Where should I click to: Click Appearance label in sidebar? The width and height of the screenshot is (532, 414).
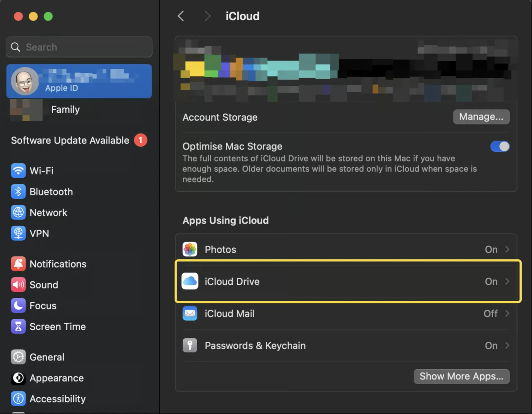point(57,378)
